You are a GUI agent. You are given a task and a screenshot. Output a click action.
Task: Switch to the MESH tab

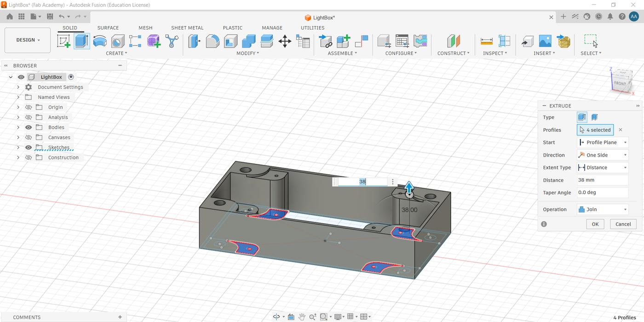[145, 28]
